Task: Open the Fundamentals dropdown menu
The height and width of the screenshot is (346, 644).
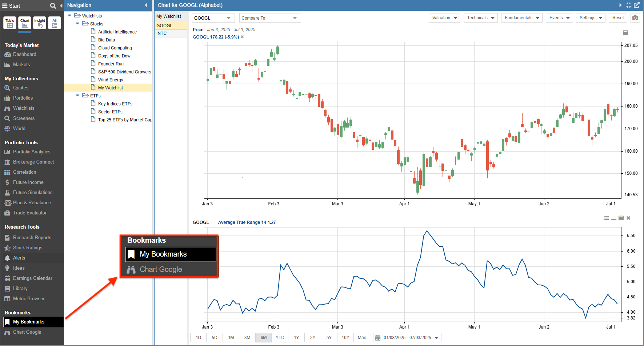Action: pyautogui.click(x=521, y=18)
